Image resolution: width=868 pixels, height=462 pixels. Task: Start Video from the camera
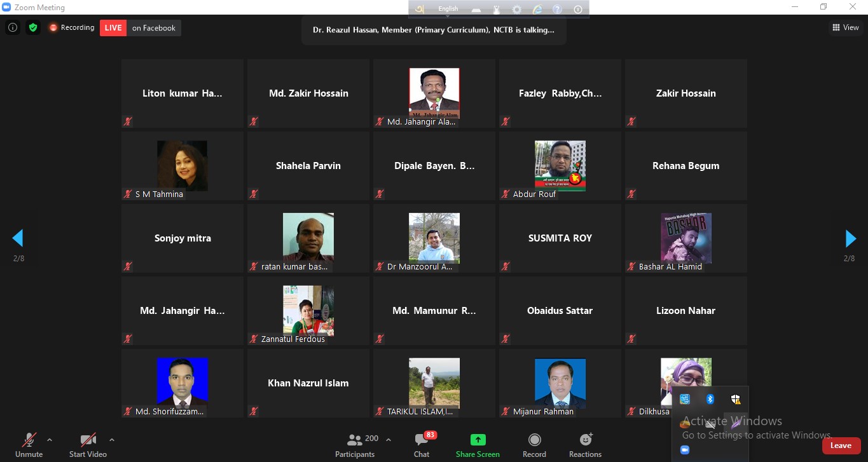click(x=88, y=445)
